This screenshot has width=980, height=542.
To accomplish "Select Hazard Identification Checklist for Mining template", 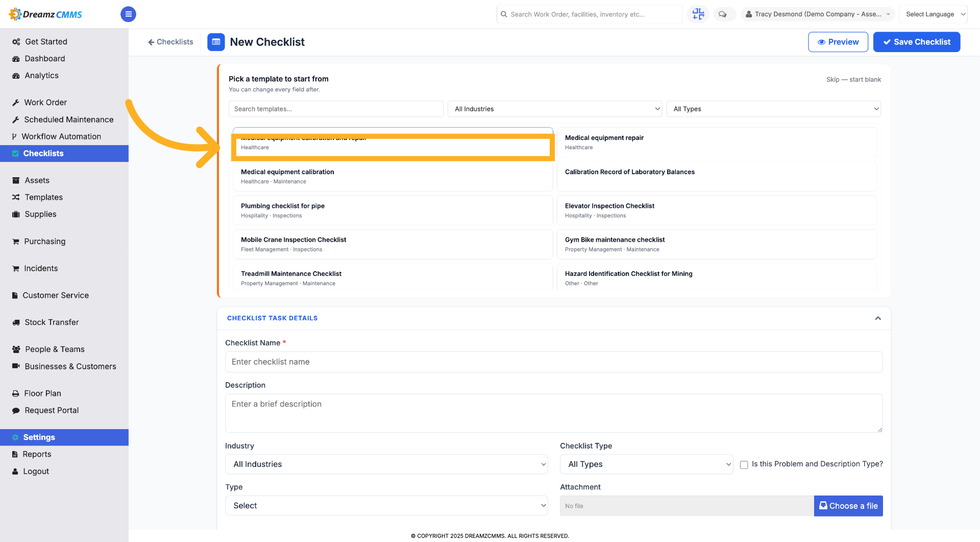I will click(x=717, y=277).
